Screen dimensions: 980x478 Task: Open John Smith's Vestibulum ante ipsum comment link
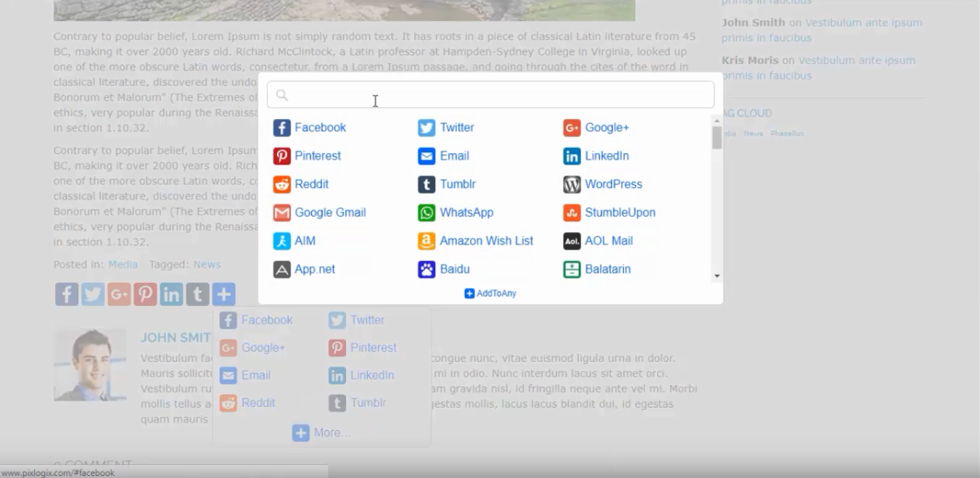pos(822,30)
